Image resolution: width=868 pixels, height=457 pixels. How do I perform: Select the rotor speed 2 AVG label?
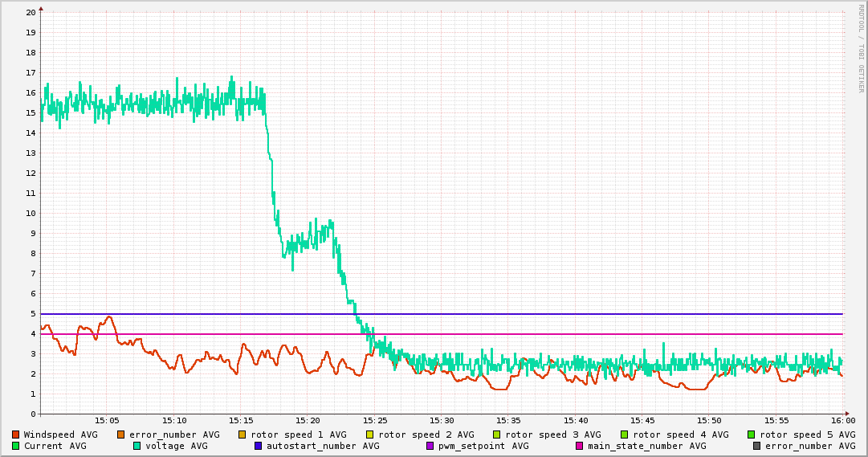pos(426,435)
